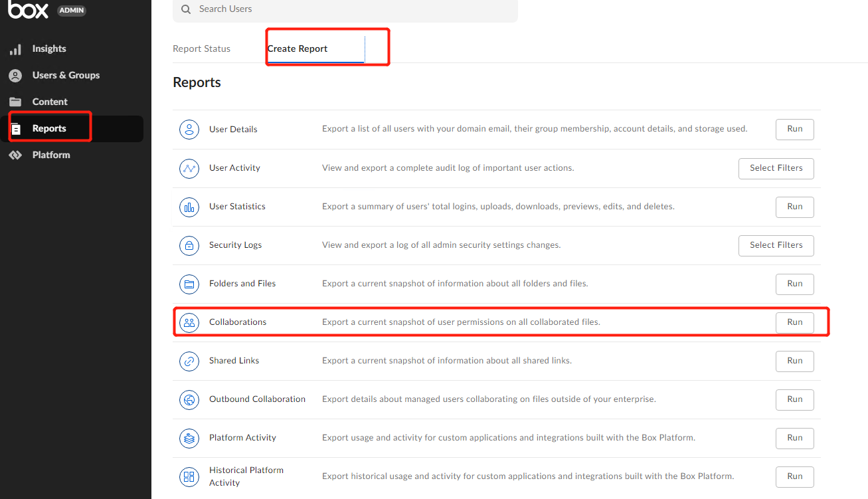Click the ADMIN badge
The width and height of the screenshot is (868, 499).
pyautogui.click(x=72, y=11)
